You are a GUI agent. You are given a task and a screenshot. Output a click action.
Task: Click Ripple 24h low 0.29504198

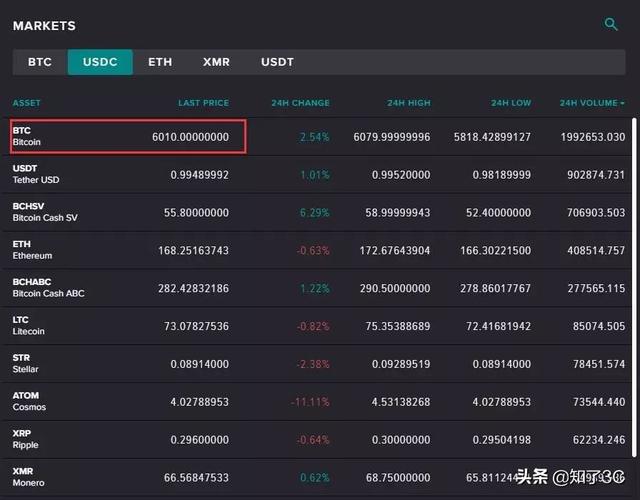point(502,440)
